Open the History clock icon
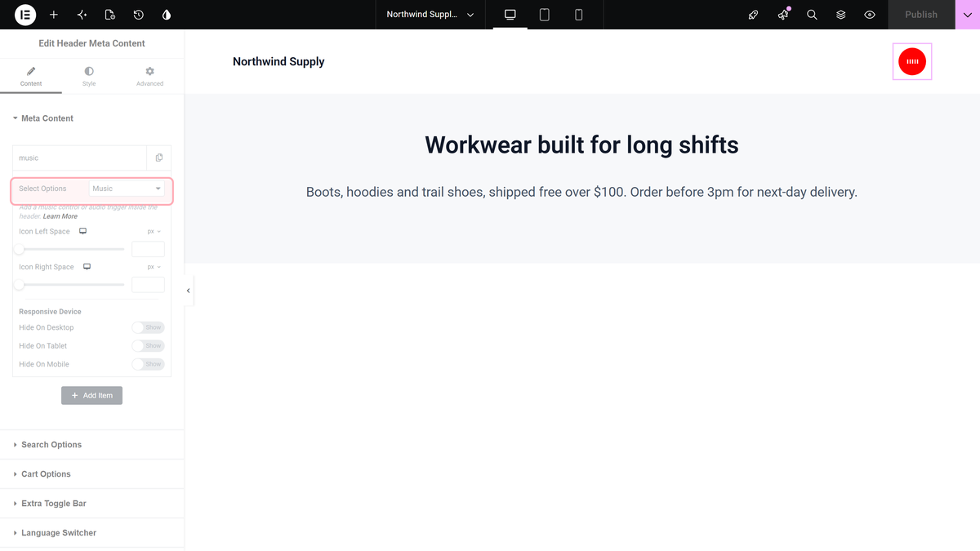The image size is (980, 551). (x=139, y=15)
